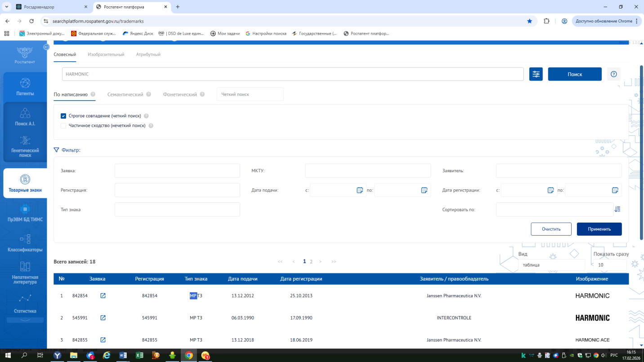Viewport: 644px width, 362px height.
Task: Expand more sidebar items with bottom chevron
Action: (25, 320)
